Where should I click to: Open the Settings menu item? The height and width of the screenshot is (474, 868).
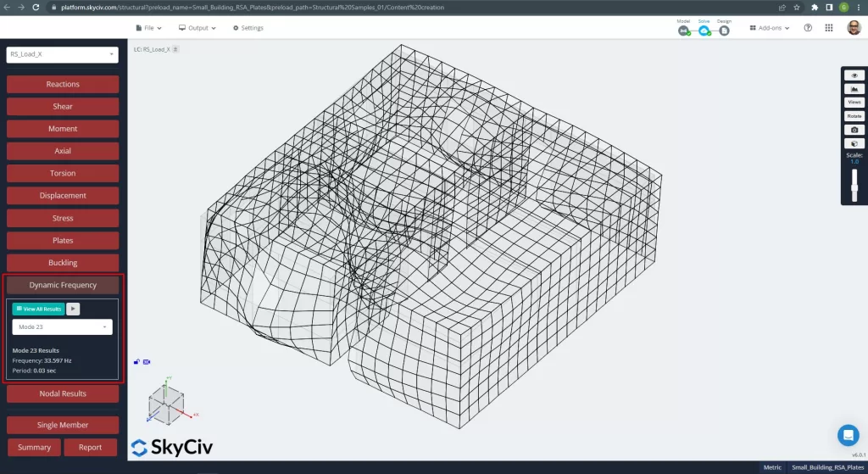(248, 28)
